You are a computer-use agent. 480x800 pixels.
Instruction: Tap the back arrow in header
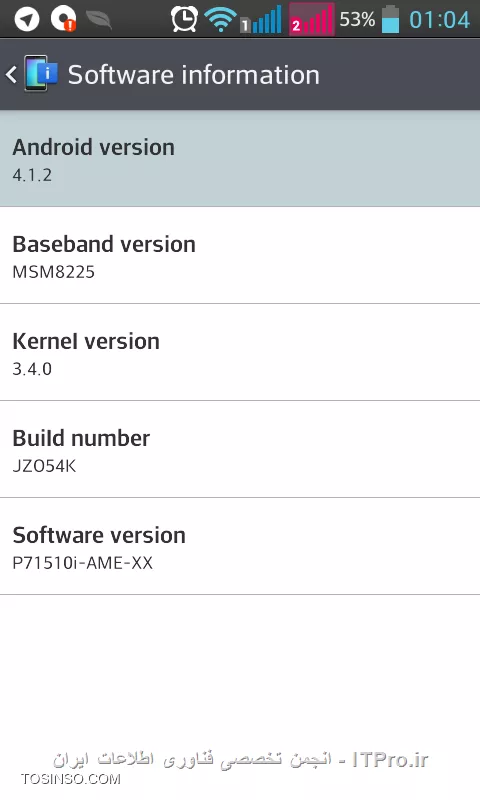click(x=11, y=75)
